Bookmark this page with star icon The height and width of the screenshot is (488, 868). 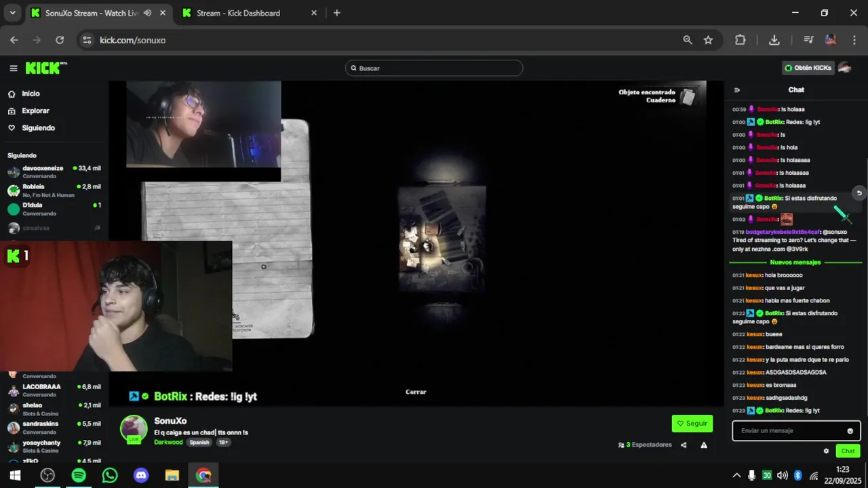(x=708, y=40)
